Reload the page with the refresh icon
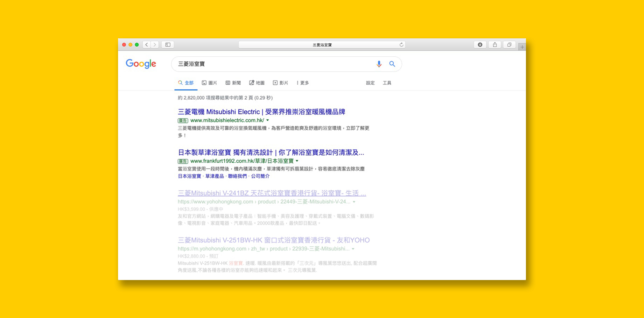This screenshot has height=318, width=644. [401, 45]
